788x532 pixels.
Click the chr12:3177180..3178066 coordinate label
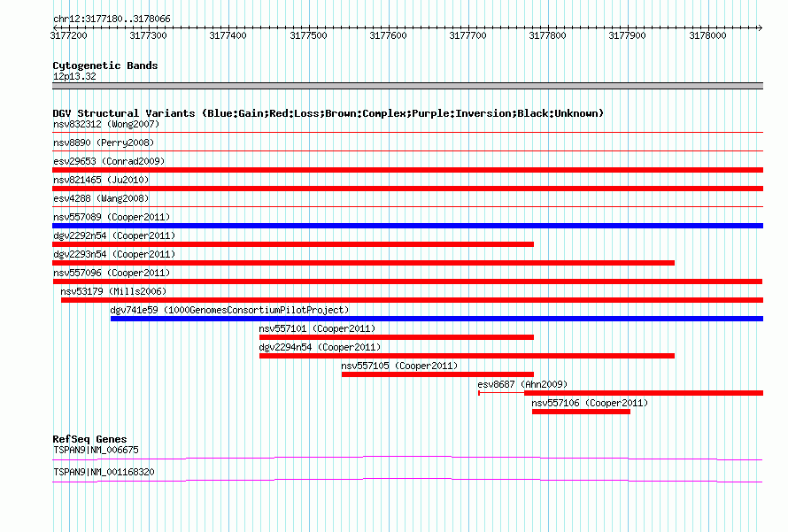click(112, 19)
